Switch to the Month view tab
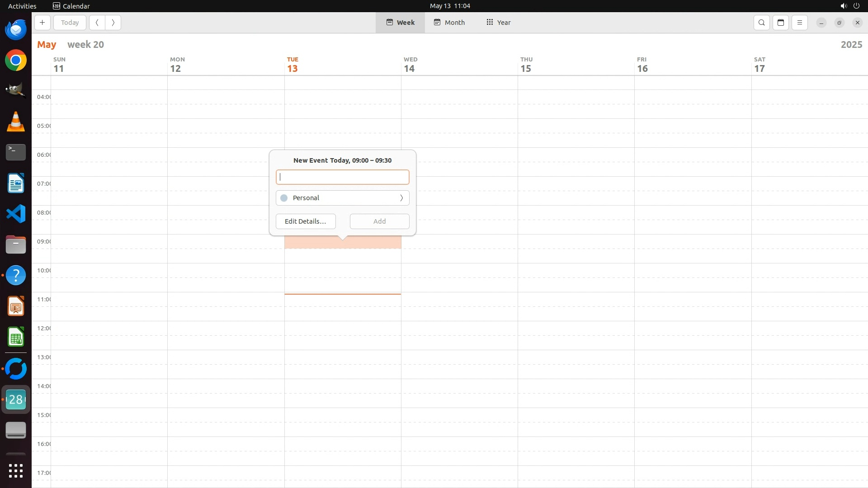Screen dimensions: 868x488 (x=449, y=23)
